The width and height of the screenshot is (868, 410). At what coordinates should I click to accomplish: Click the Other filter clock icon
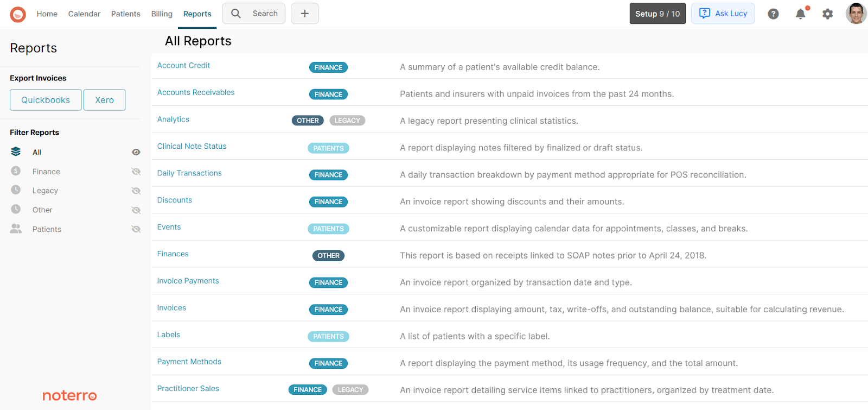pyautogui.click(x=16, y=209)
